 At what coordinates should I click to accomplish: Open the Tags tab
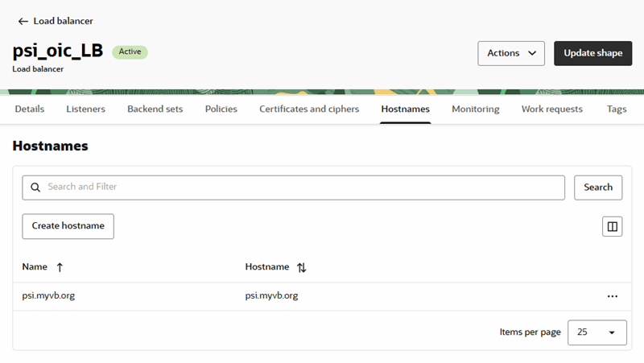point(617,109)
